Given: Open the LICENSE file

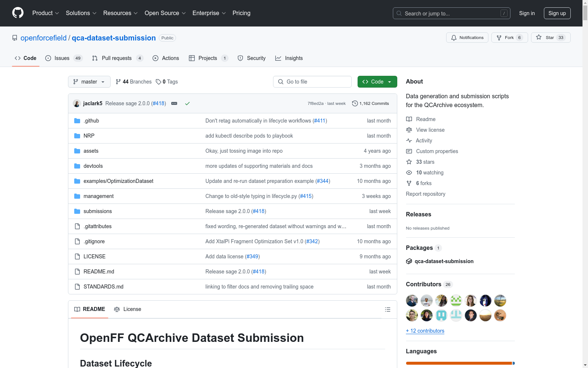Looking at the screenshot, I should click(x=94, y=256).
